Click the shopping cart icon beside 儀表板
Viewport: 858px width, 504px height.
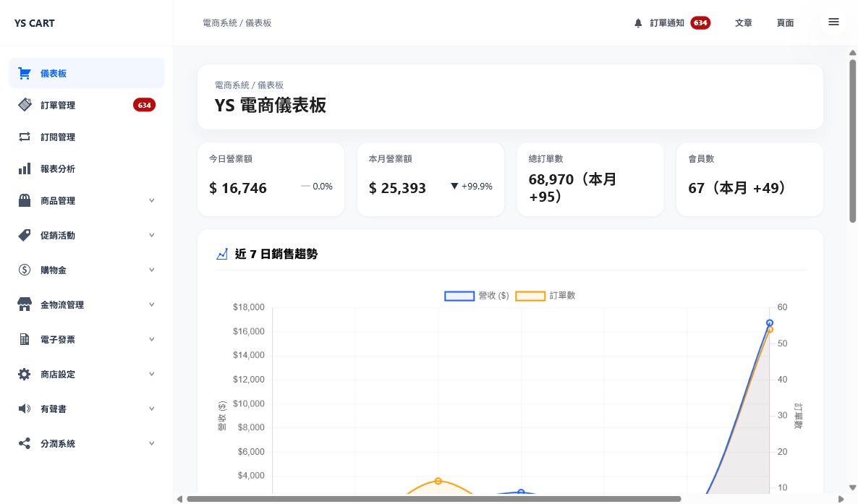point(25,73)
